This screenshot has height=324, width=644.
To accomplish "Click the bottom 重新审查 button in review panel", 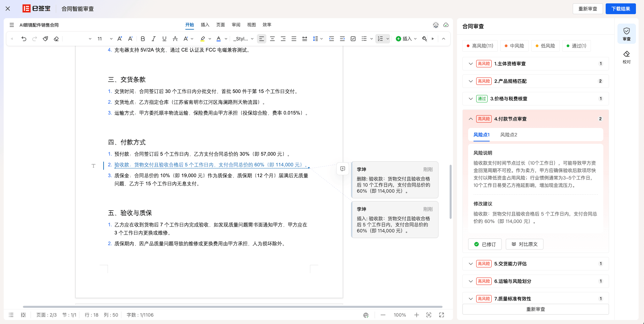I will coord(536,309).
